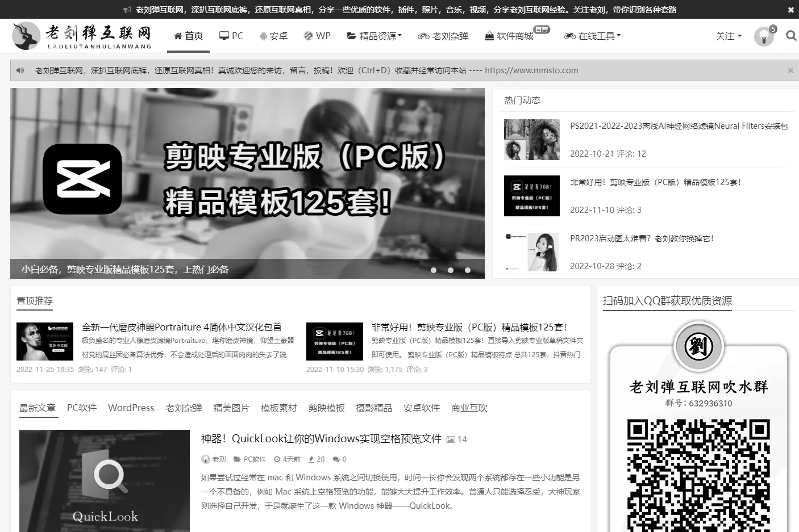Open hot-list 非常好用！剪映专业版 article link
The width and height of the screenshot is (799, 532).
655,182
